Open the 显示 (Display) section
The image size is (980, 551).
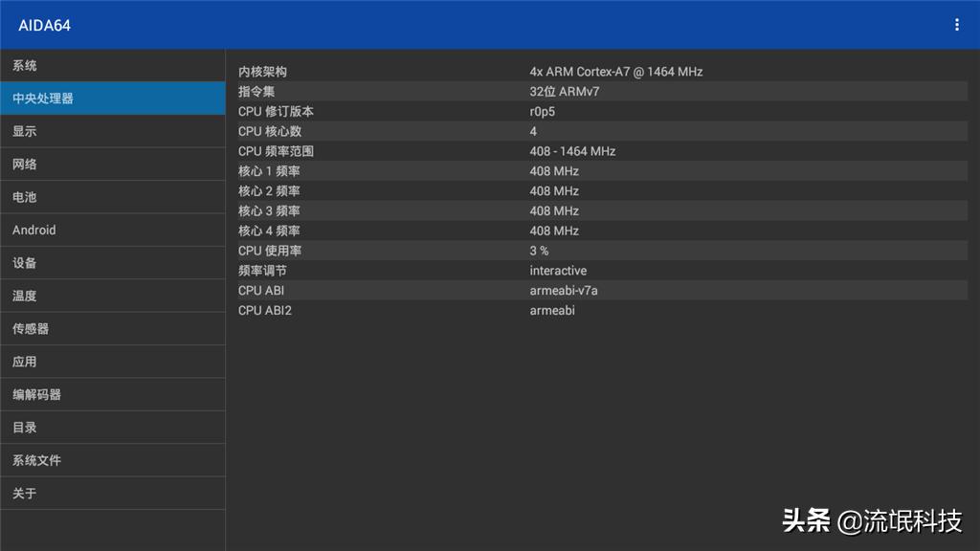[x=113, y=131]
